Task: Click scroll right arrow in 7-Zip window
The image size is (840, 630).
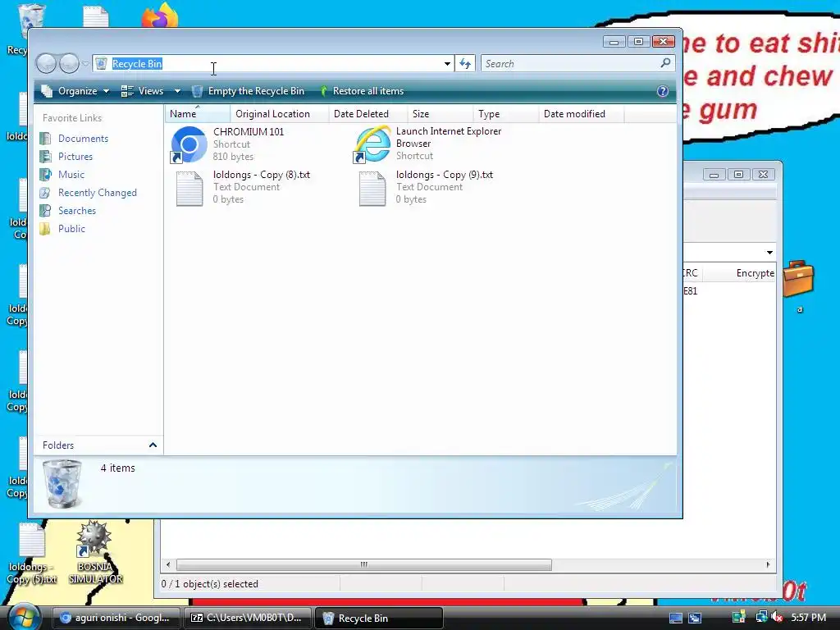Action: (768, 564)
